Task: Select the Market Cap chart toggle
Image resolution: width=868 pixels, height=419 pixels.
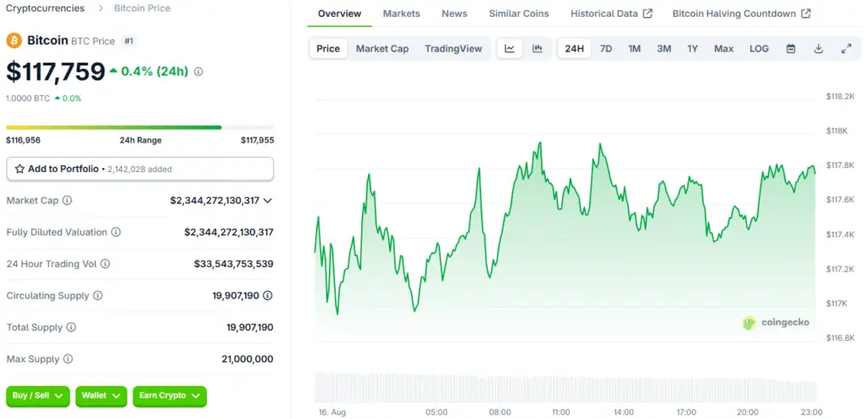Action: [x=382, y=49]
